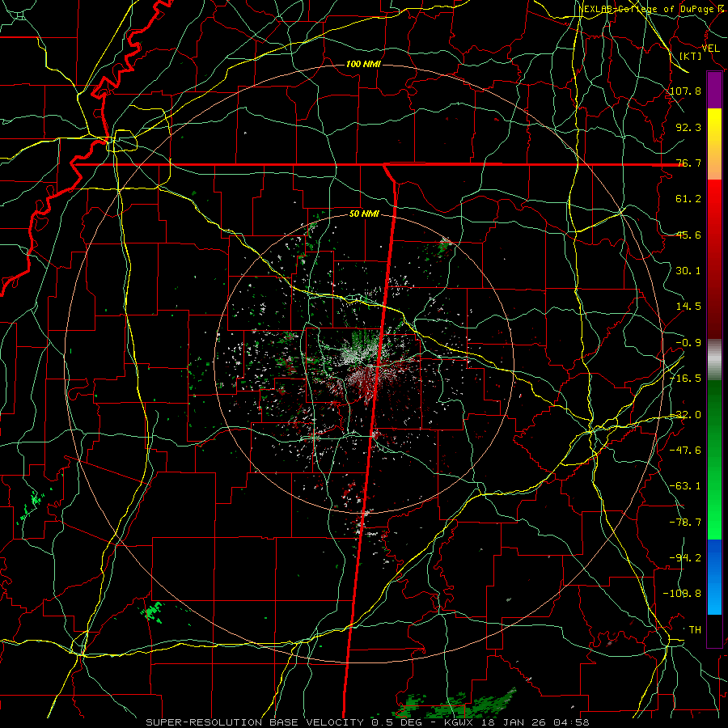Select the -32.0 legend value
Image resolution: width=728 pixels, height=728 pixels.
(x=686, y=415)
